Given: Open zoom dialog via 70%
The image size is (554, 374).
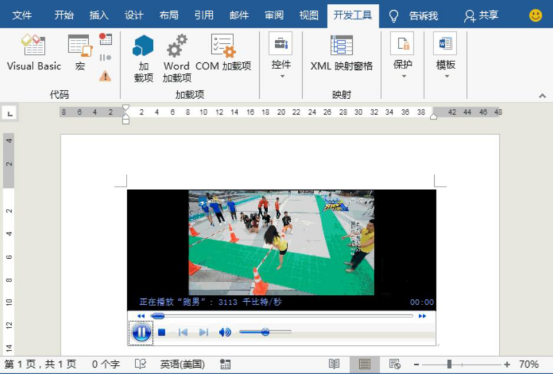Looking at the screenshot, I should [x=529, y=364].
